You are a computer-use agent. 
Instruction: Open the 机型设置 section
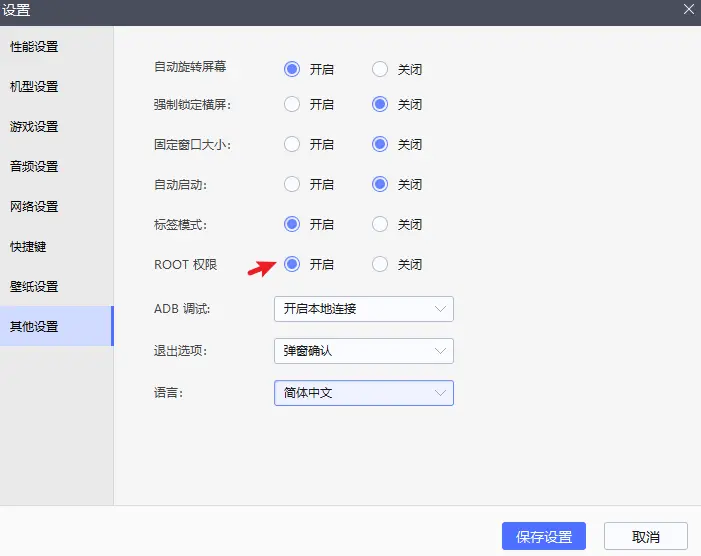tap(57, 86)
